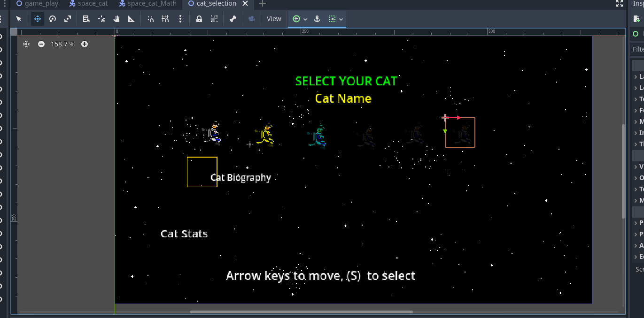Expand the Inspector section starting with Th
The height and width of the screenshot is (318, 644).
639,144
